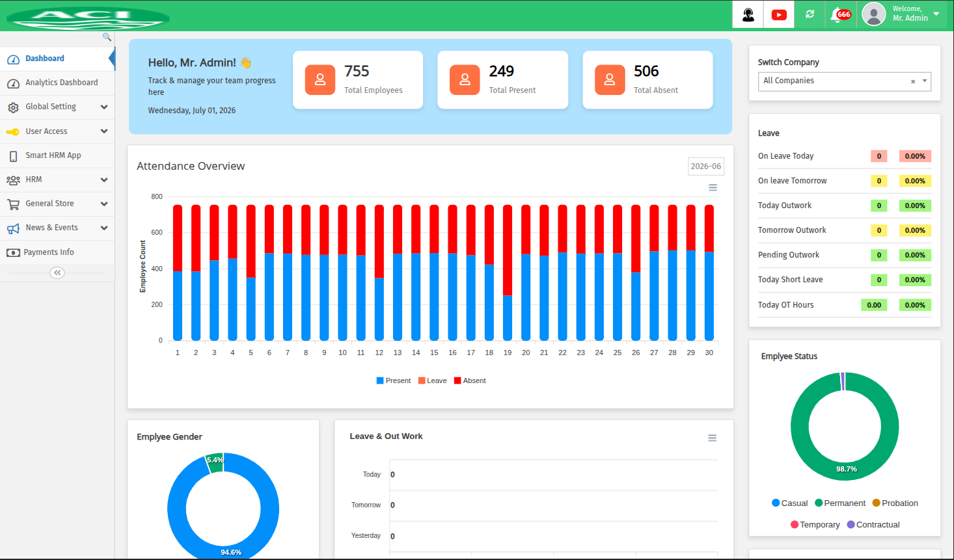Click the refresh sync icon in header
This screenshot has width=954, height=560.
pos(810,14)
